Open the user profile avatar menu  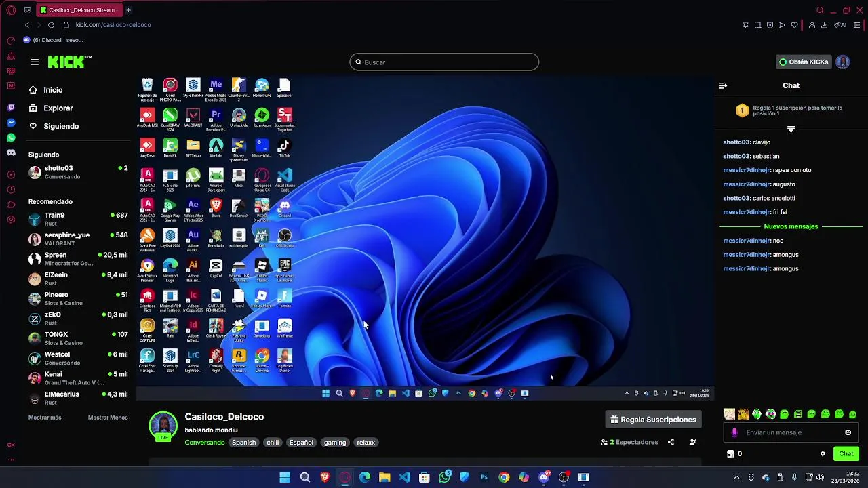coord(843,62)
